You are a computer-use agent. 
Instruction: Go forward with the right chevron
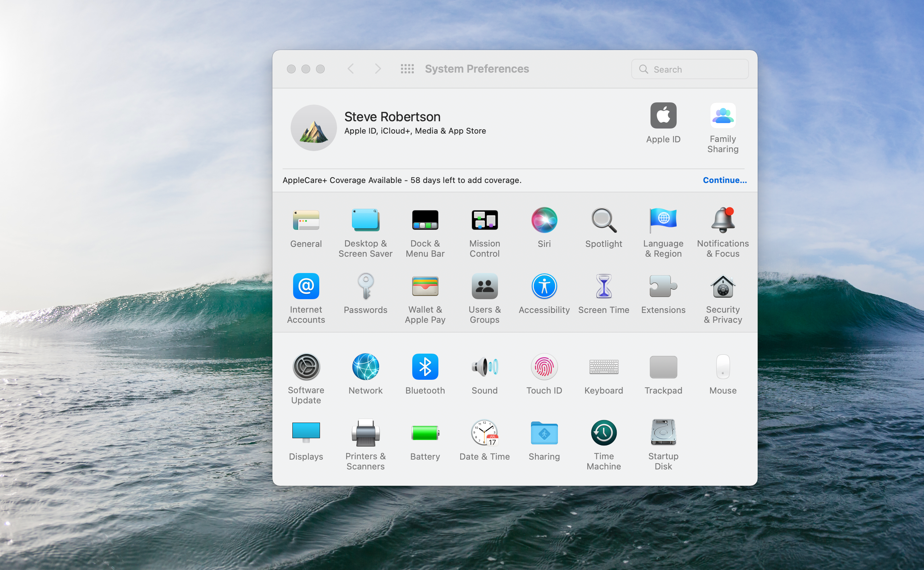pos(378,69)
